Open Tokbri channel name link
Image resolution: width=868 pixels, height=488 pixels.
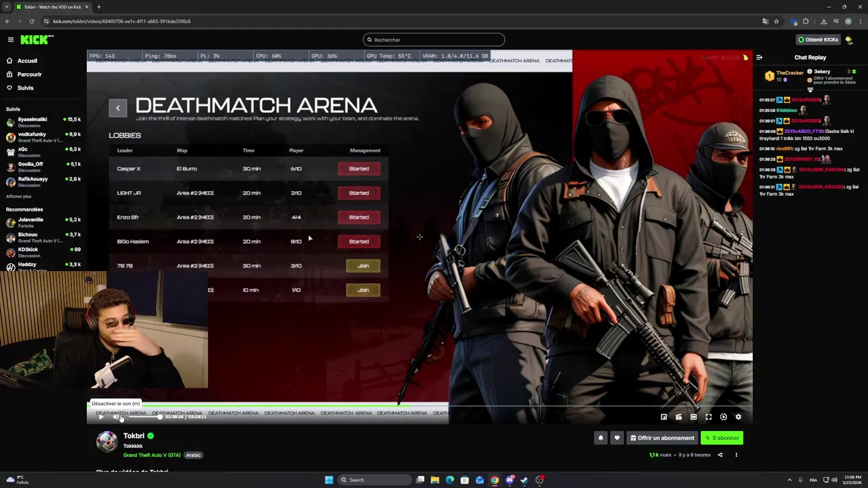tap(134, 436)
